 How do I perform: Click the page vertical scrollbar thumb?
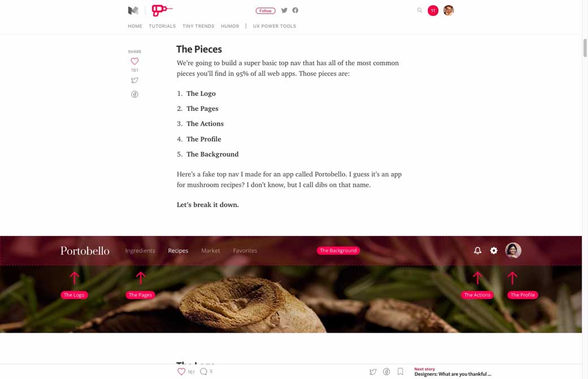(x=585, y=48)
